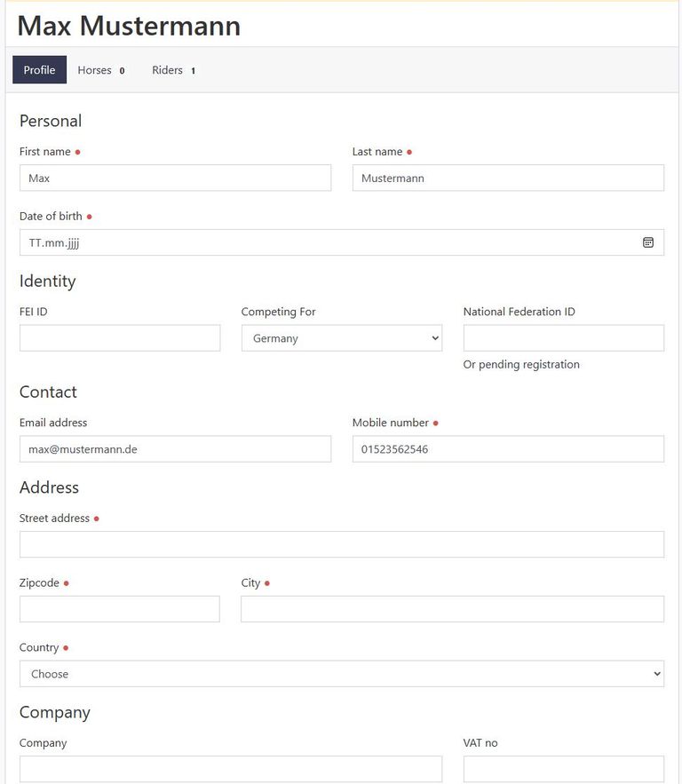Click the Riders count badge
This screenshot has width=682, height=784.
pos(193,71)
